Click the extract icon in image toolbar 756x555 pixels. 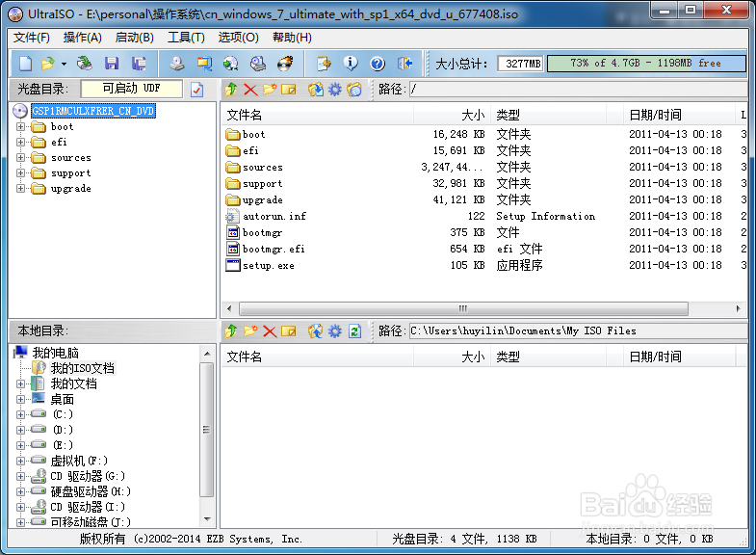pos(316,90)
